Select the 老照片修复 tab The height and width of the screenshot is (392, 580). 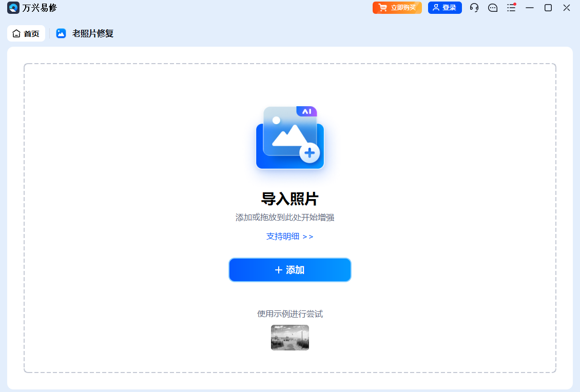click(92, 34)
